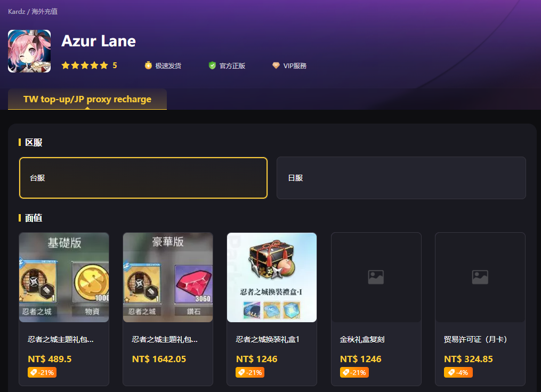Pick the NT$ 1642.05 price option
The width and height of the screenshot is (541, 392).
(159, 359)
